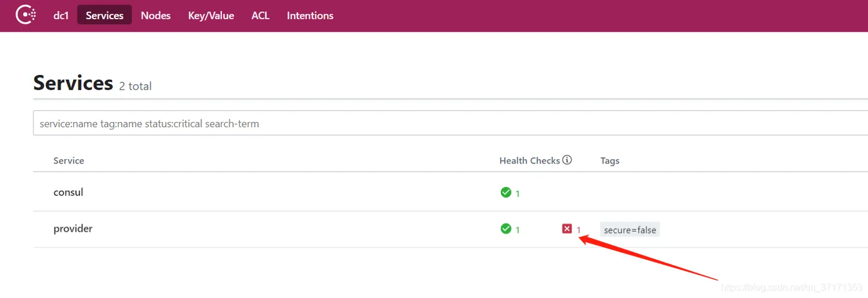The image size is (868, 298).
Task: Go to the Key/Value tab
Action: point(211,15)
